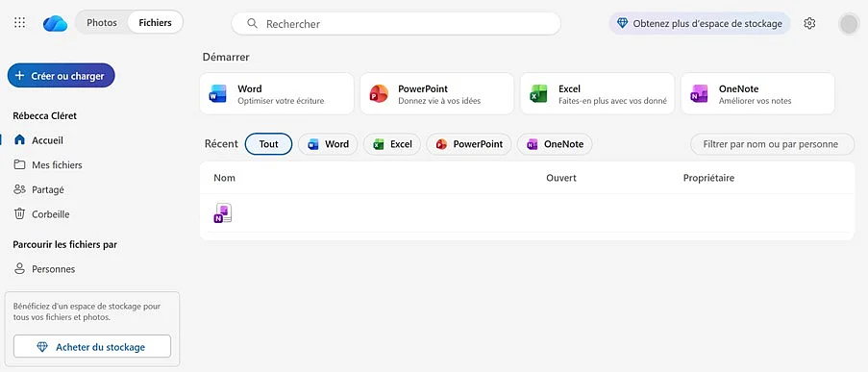Select the Fichiers tab

tap(155, 23)
